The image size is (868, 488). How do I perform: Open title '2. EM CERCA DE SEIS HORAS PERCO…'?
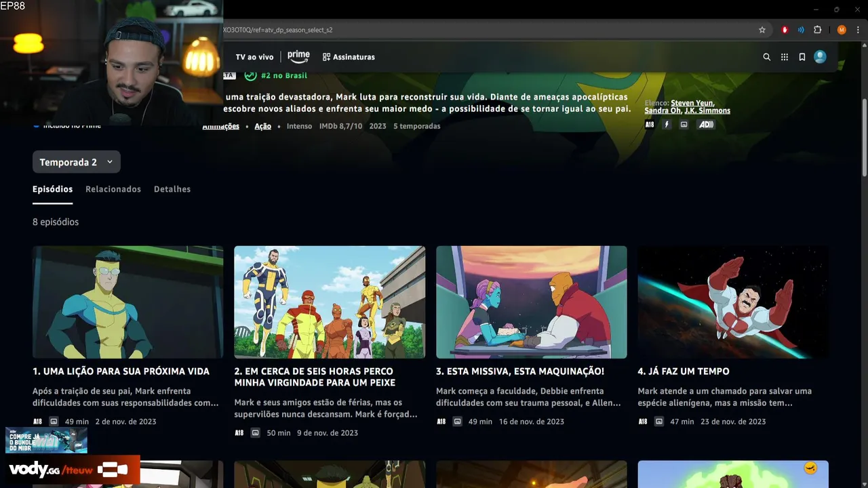(x=314, y=377)
